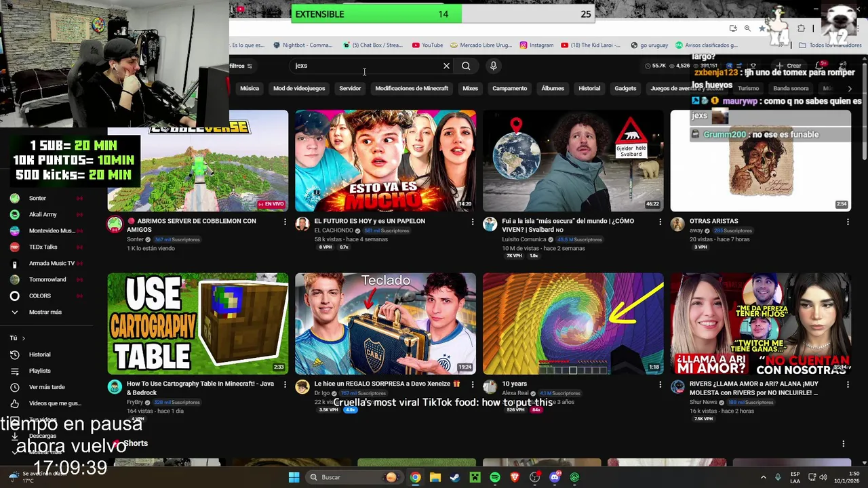This screenshot has width=868, height=488.
Task: Select the Mod de videojuegos chip
Action: click(299, 88)
